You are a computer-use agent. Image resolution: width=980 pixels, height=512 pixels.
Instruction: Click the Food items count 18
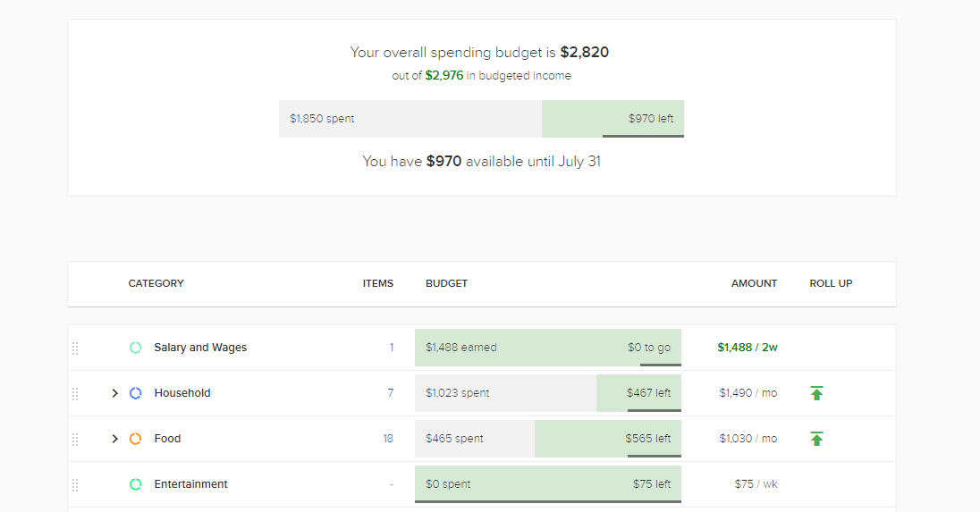point(388,439)
